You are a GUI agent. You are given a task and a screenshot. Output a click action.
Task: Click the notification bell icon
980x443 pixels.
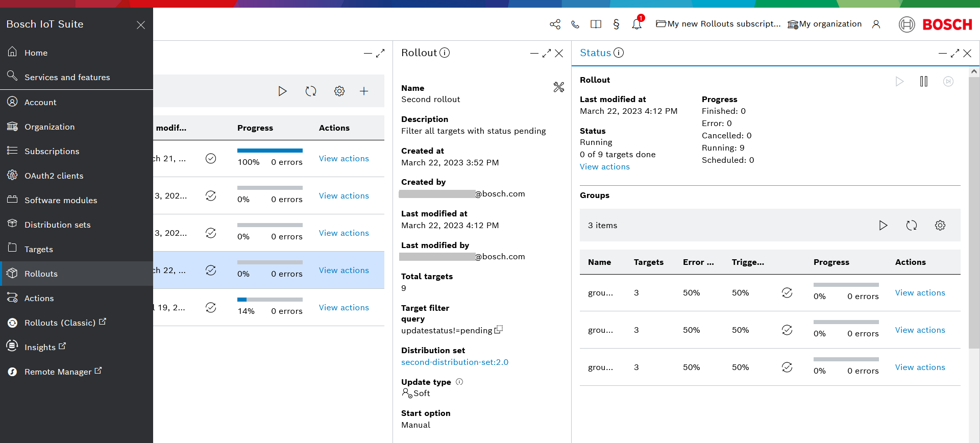pyautogui.click(x=636, y=24)
